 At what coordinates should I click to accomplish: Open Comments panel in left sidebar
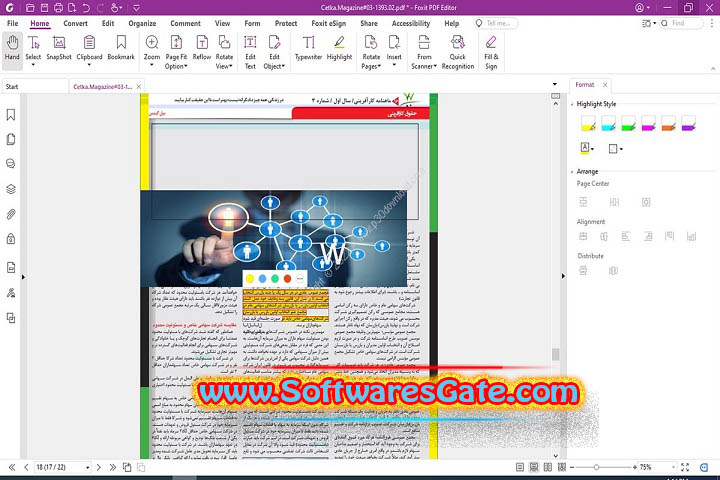click(x=11, y=164)
